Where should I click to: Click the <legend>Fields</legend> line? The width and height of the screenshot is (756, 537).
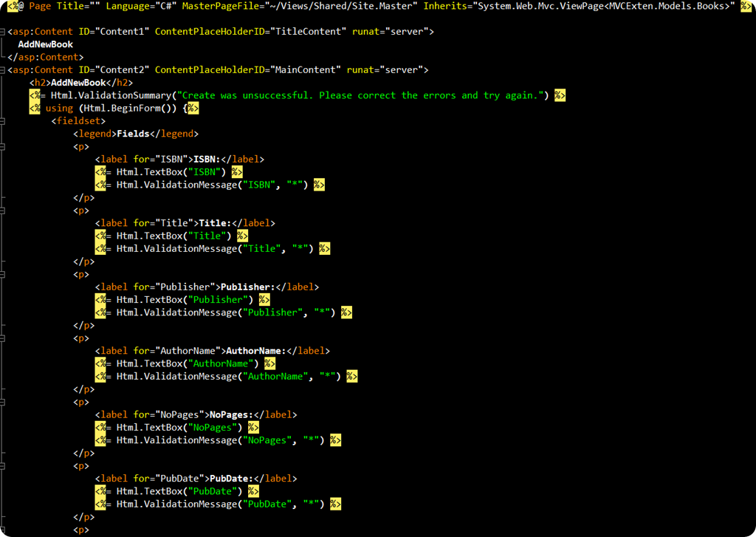136,134
